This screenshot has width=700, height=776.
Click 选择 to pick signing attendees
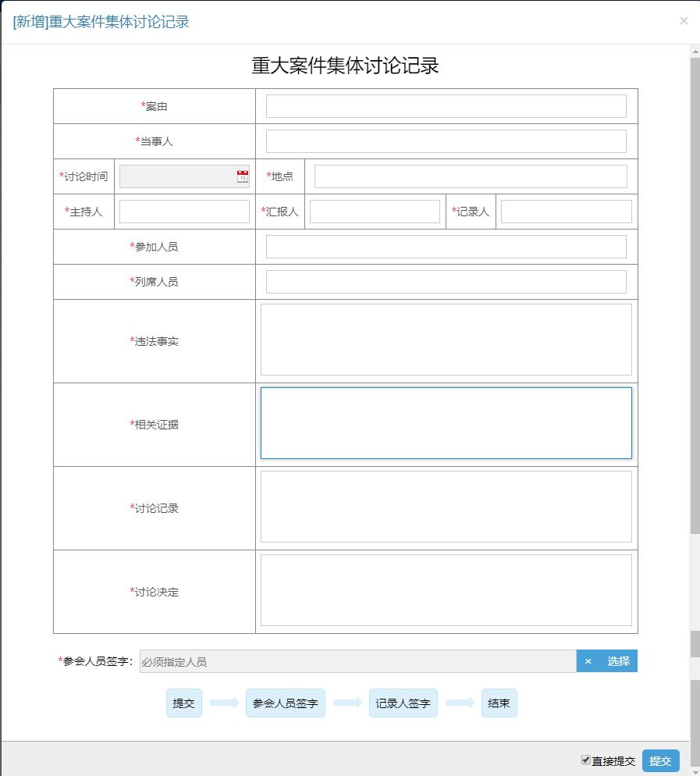tap(618, 661)
